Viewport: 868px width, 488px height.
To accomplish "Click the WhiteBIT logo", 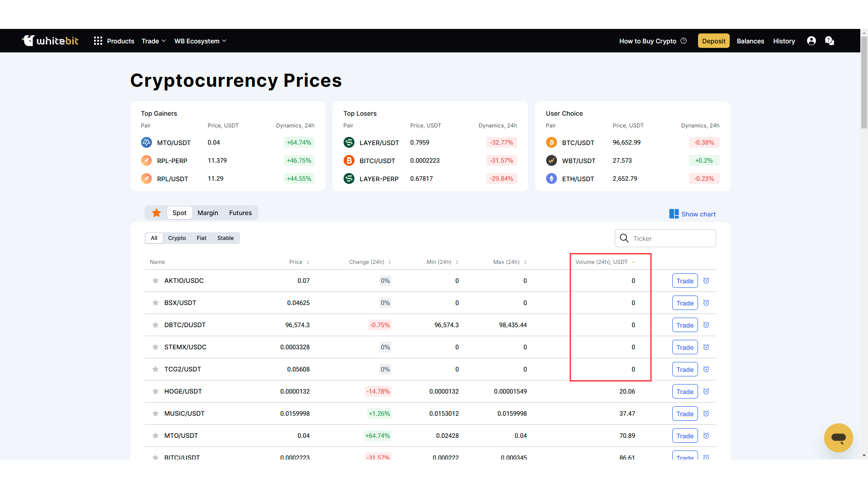I will pyautogui.click(x=50, y=41).
